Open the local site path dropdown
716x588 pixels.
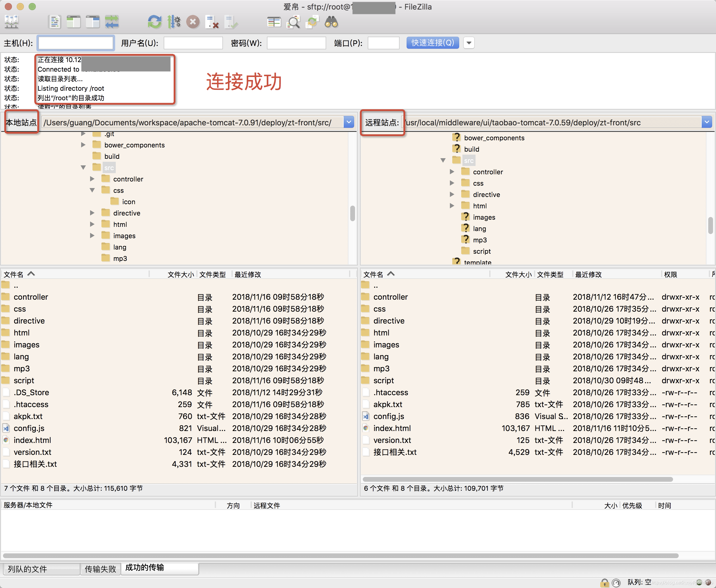[349, 122]
